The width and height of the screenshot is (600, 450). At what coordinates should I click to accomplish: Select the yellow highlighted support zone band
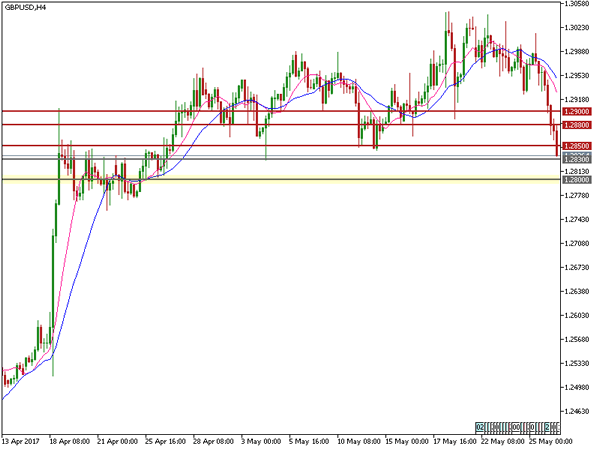point(281,179)
